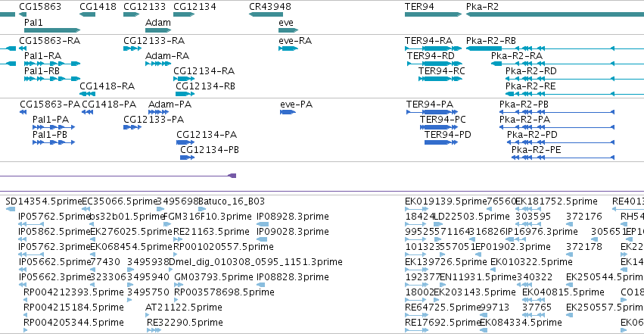Select the Adam gene feature
This screenshot has width=644, height=334.
pyautogui.click(x=158, y=30)
